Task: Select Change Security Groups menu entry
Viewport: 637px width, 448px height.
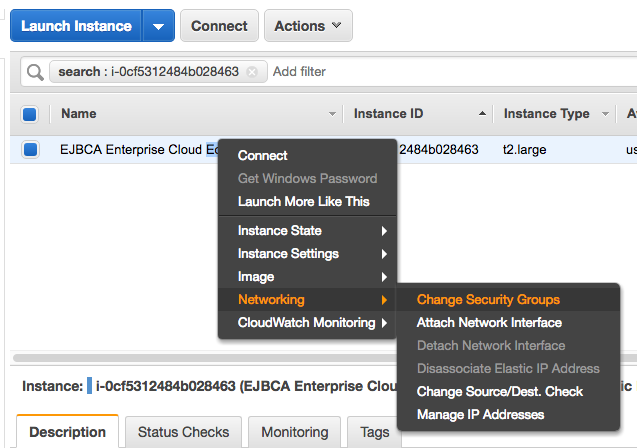Action: 488,299
